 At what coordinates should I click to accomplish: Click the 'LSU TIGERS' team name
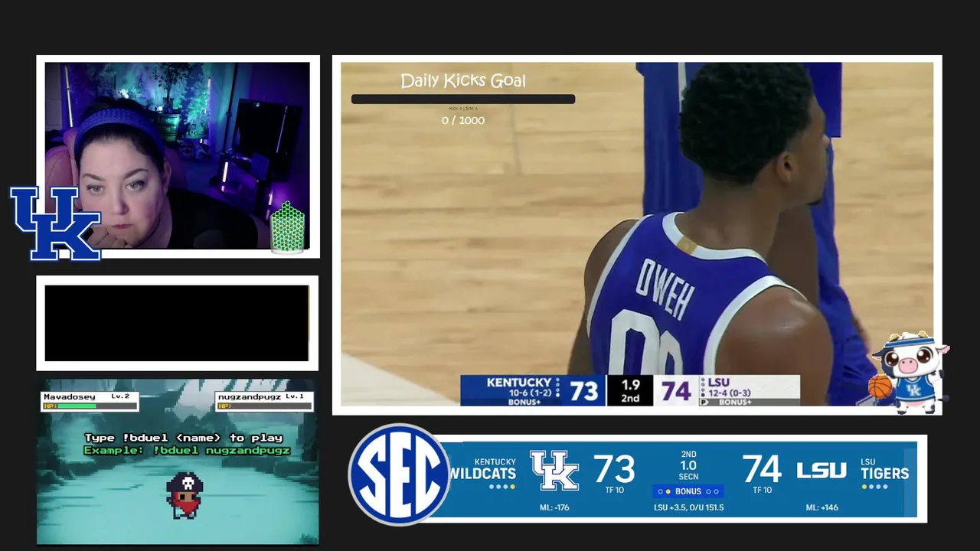885,469
